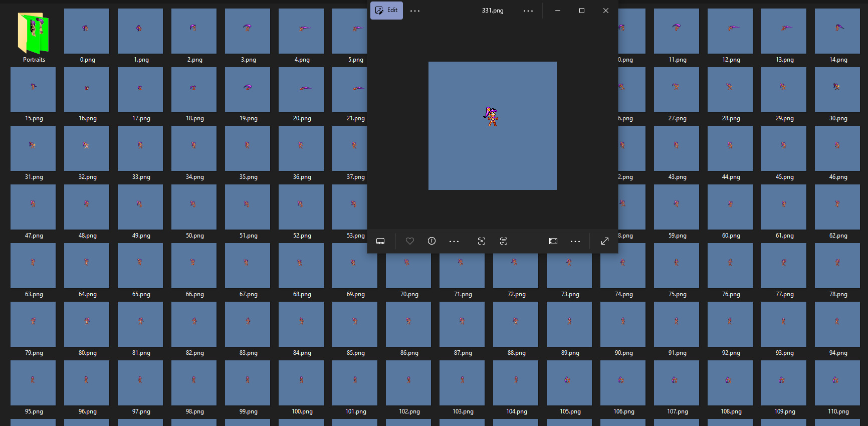
Task: Open the see-more ellipsis after info icon
Action: click(454, 241)
